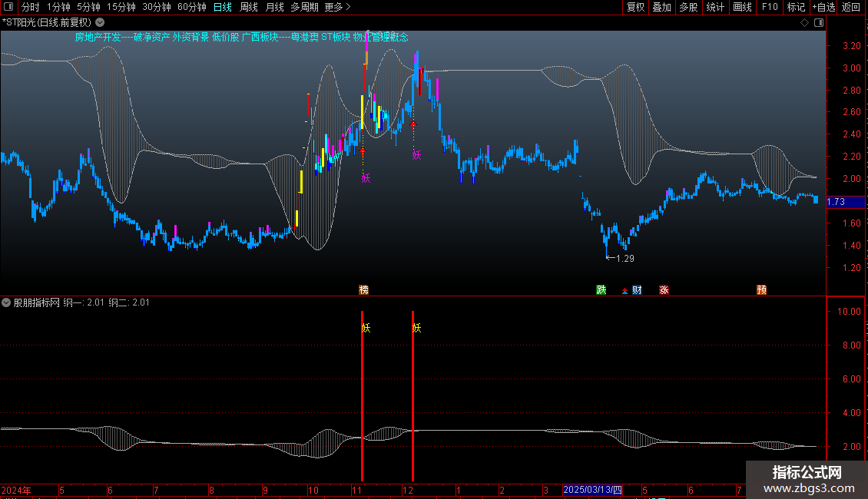Viewport: 868px width, 499px height.
Task: Click the *ST阳光(日线.前复权) title
Action: click(47, 23)
